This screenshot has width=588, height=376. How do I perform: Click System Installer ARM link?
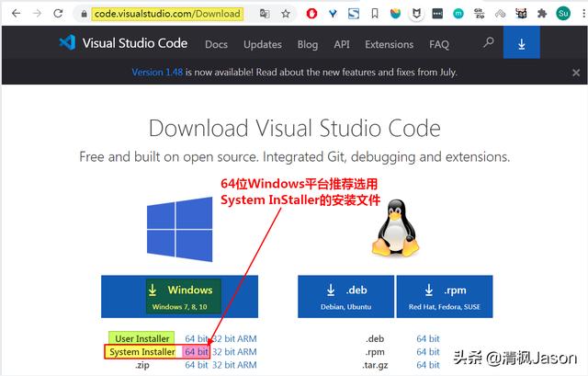(x=247, y=351)
